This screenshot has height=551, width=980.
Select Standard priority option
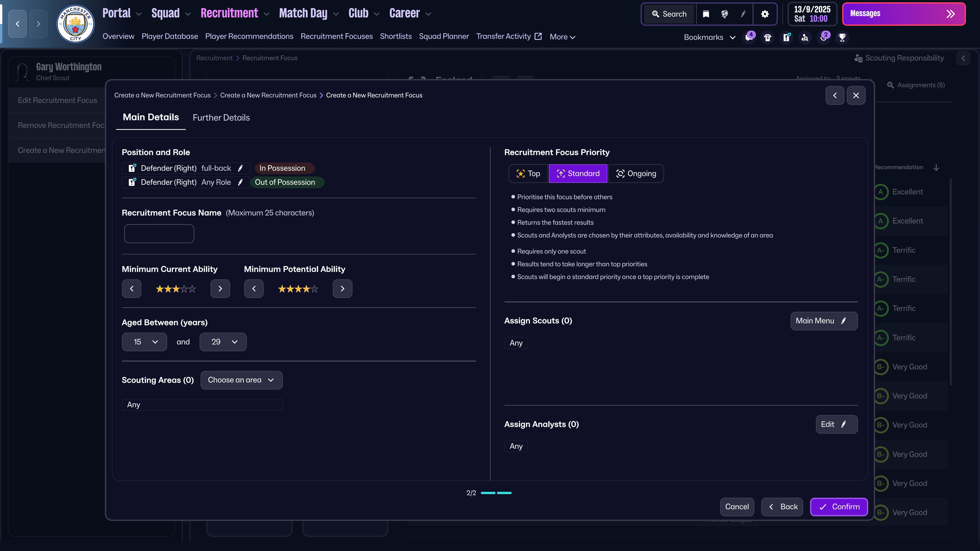[578, 173]
